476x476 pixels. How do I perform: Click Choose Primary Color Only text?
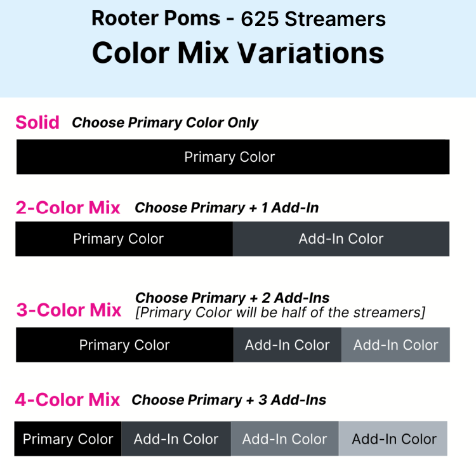coord(165,122)
